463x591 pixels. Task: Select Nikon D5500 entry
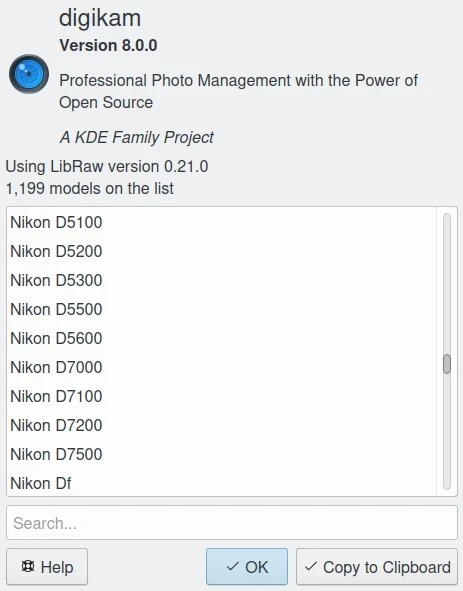221,309
